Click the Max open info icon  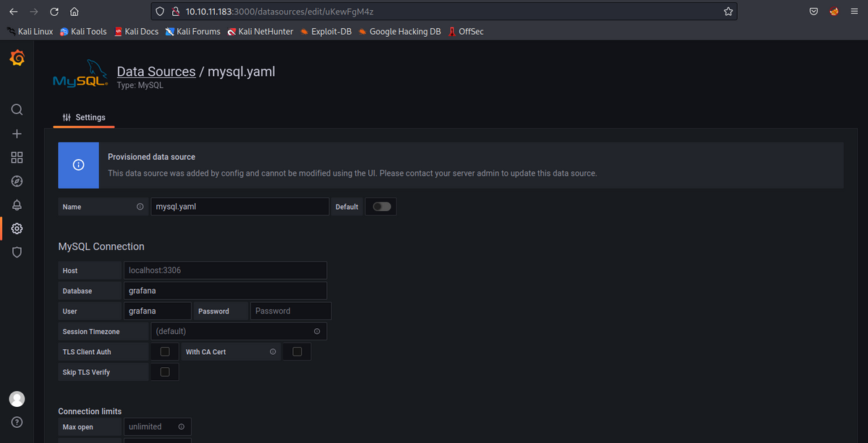coord(181,427)
